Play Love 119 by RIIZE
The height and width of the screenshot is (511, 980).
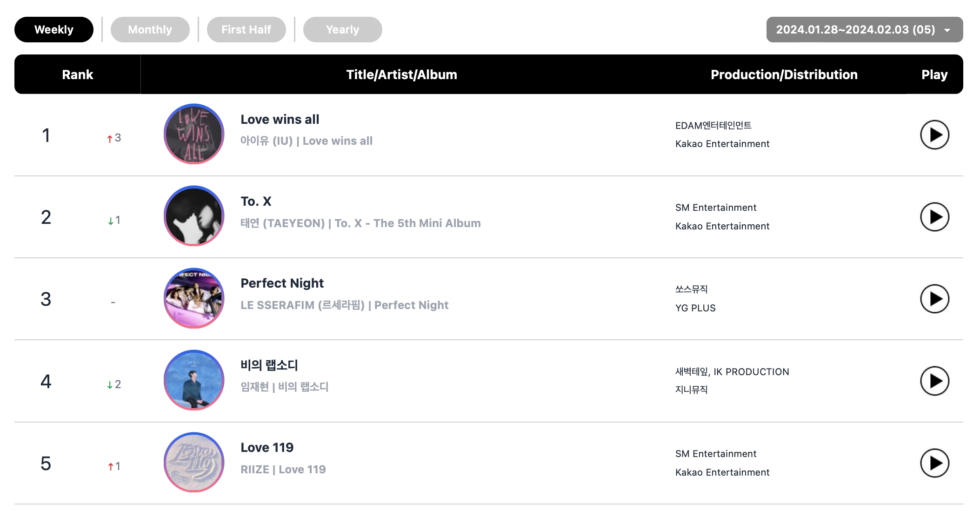(934, 463)
